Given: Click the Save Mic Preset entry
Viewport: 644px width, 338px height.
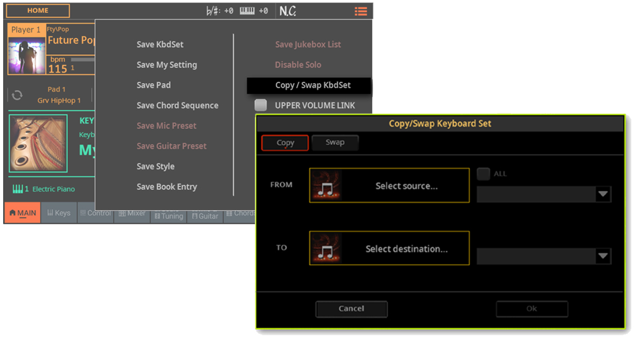Looking at the screenshot, I should coord(166,126).
